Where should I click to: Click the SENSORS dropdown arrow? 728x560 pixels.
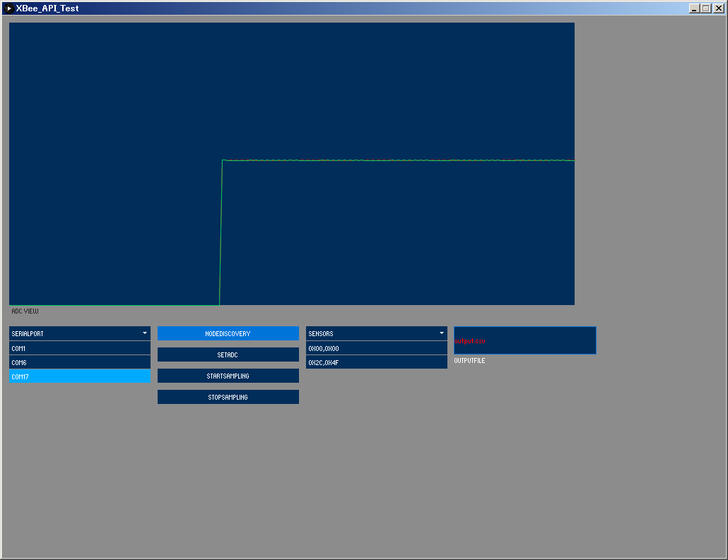click(441, 333)
